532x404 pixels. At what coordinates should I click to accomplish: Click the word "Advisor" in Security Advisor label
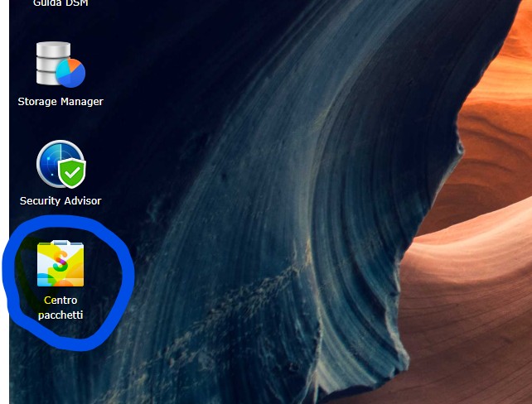coord(81,201)
